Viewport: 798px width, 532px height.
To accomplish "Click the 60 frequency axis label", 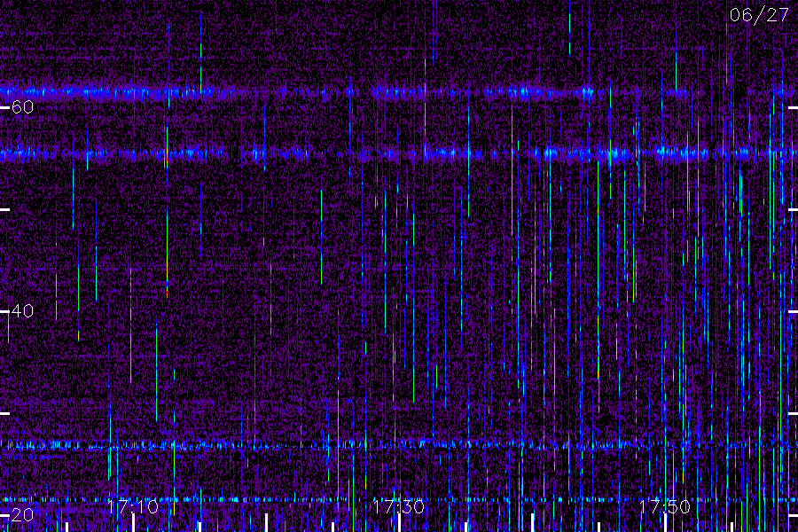I will (x=22, y=107).
